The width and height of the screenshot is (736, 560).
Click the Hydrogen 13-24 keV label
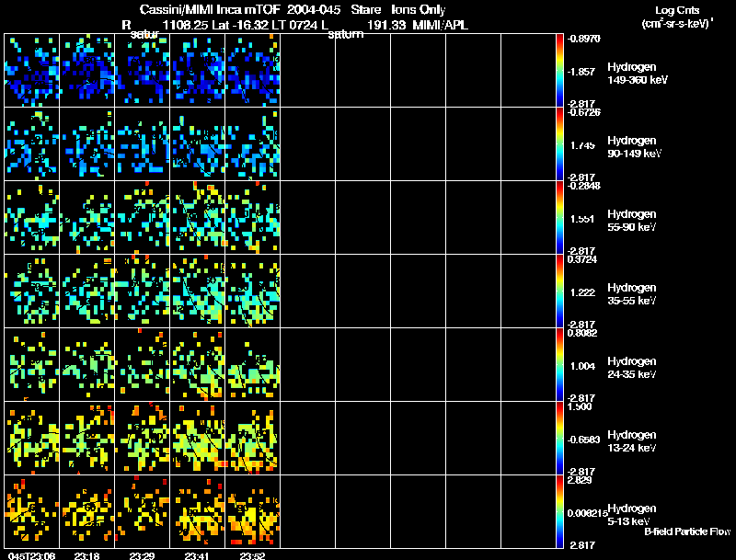click(x=632, y=440)
